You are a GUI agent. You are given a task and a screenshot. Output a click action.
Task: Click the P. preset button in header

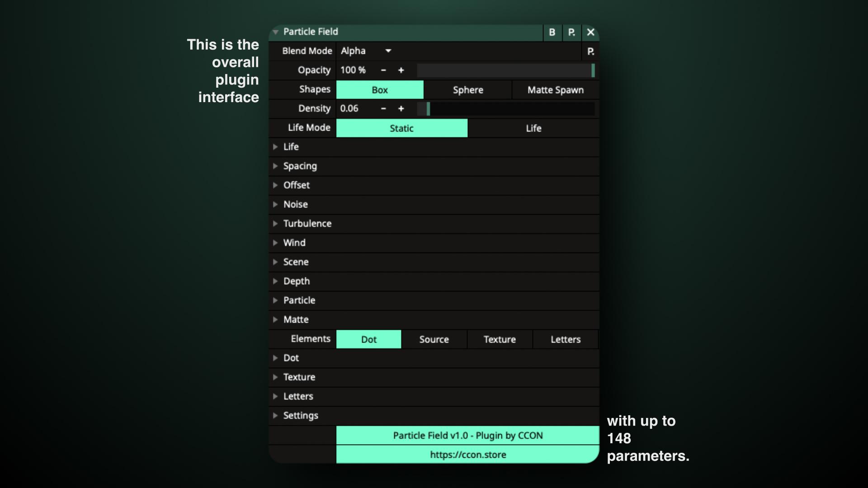tap(571, 33)
